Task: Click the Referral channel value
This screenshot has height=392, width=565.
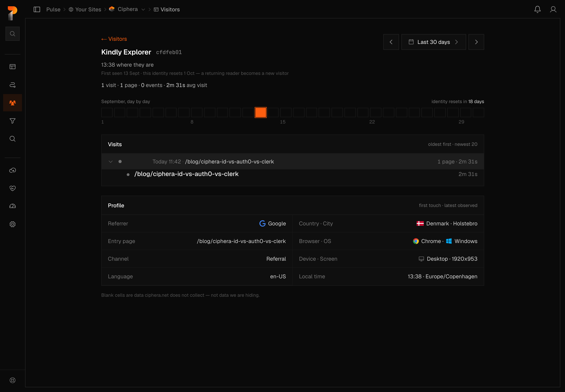Action: [276, 259]
